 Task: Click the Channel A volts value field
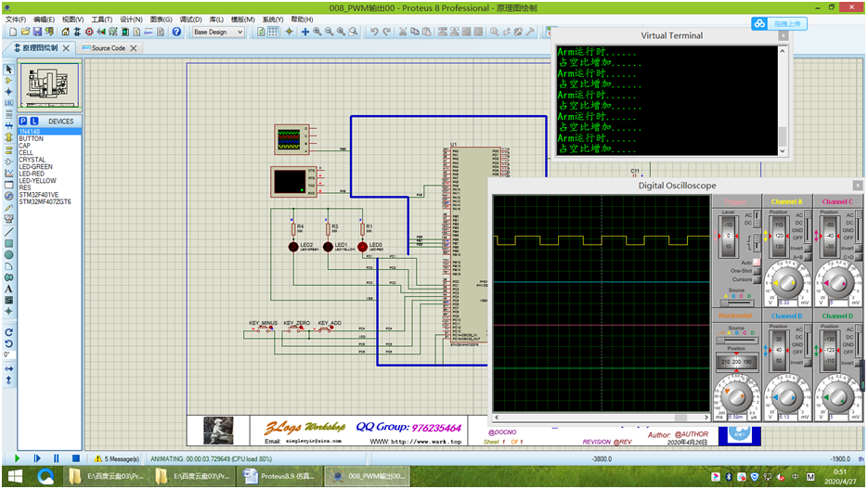pyautogui.click(x=786, y=303)
